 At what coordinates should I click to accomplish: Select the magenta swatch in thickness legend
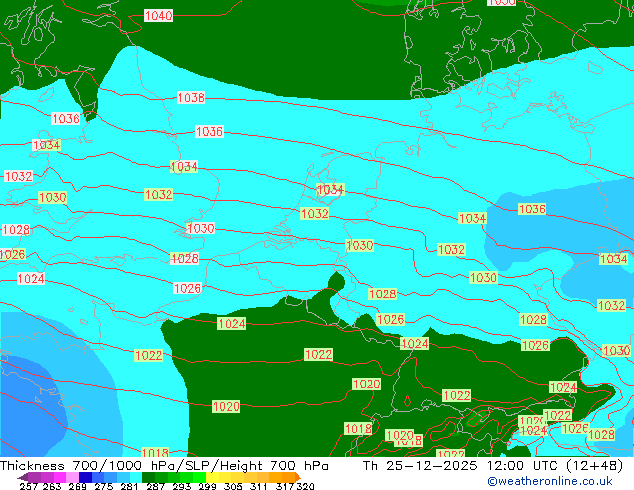click(60, 477)
